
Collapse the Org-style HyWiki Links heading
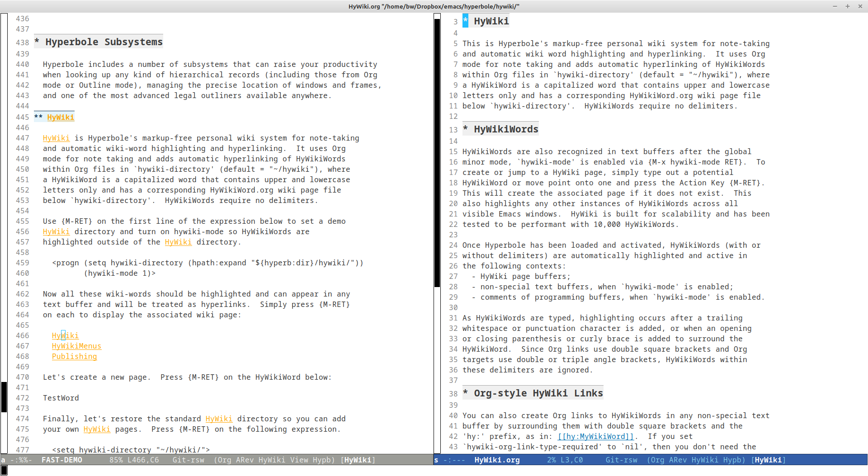tap(465, 393)
